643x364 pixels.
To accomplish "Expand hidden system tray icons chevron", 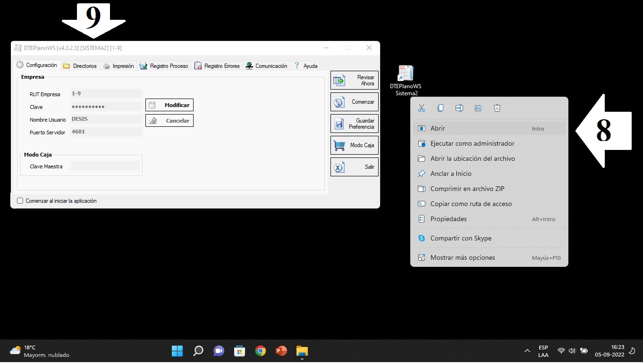I will pos(527,351).
